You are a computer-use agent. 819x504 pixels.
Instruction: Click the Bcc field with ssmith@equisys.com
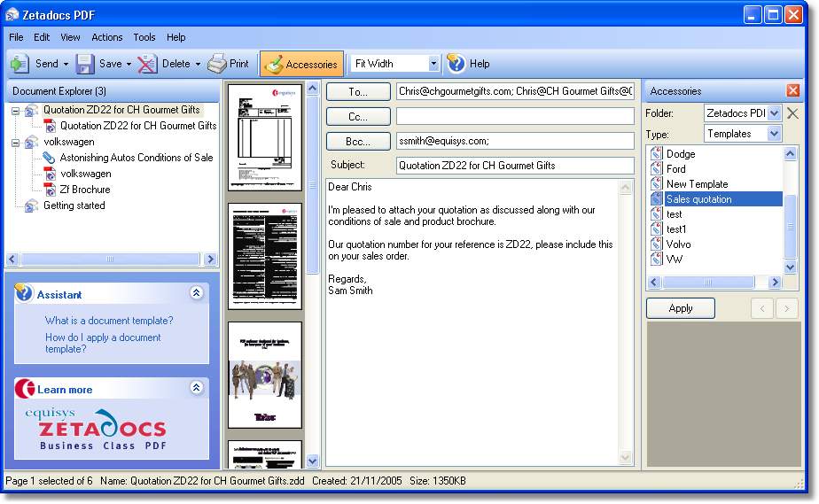point(515,141)
